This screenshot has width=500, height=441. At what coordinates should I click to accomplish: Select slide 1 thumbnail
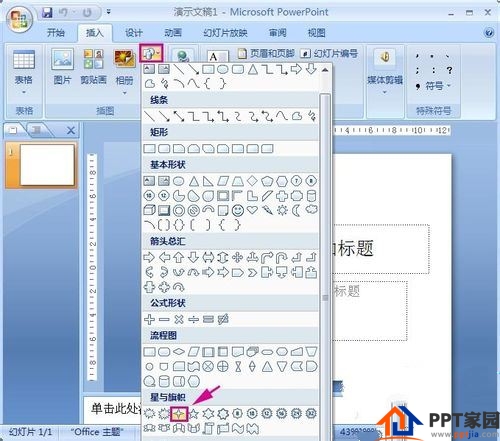(47, 165)
